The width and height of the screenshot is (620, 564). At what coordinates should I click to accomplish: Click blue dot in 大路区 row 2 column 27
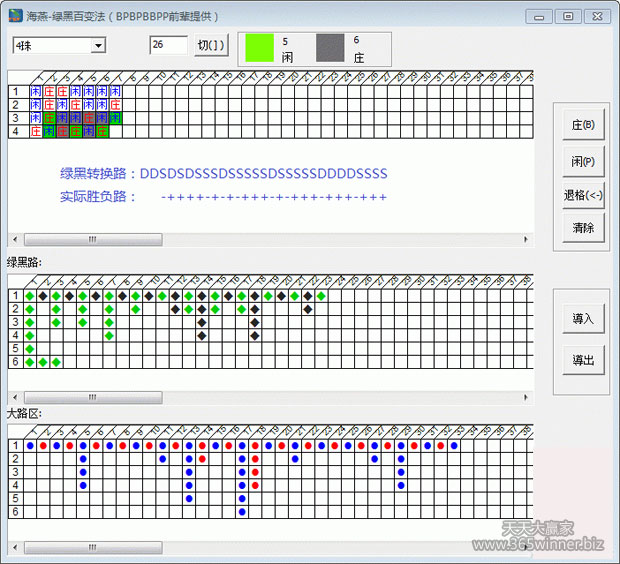(x=374, y=459)
